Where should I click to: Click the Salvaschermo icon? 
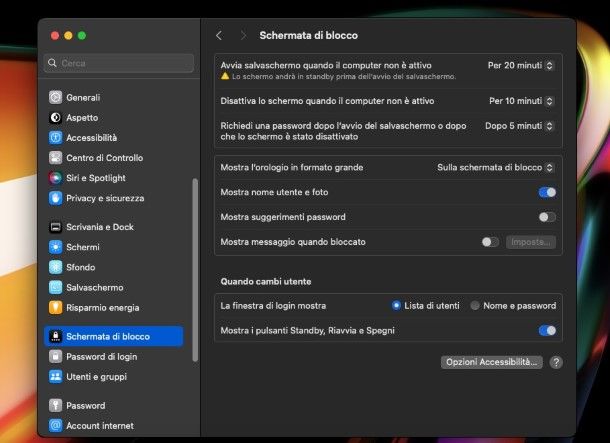point(55,287)
